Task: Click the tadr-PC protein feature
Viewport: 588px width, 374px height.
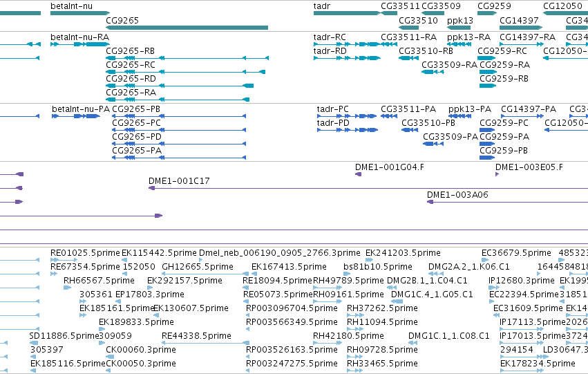Action: click(347, 116)
